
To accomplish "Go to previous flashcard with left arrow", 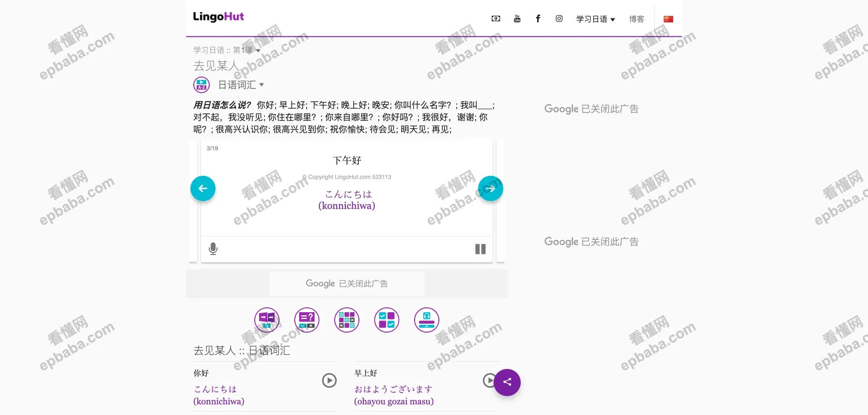I will pos(203,189).
